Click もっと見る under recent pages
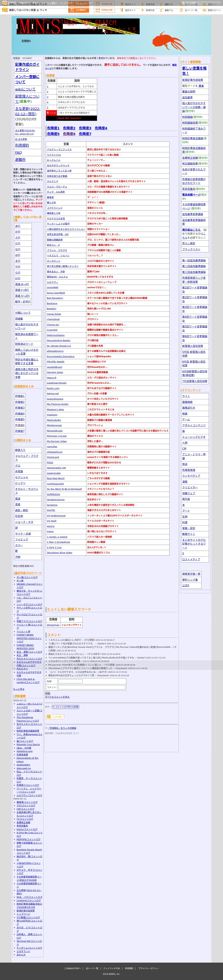The height and width of the screenshot is (980, 223). (19, 689)
